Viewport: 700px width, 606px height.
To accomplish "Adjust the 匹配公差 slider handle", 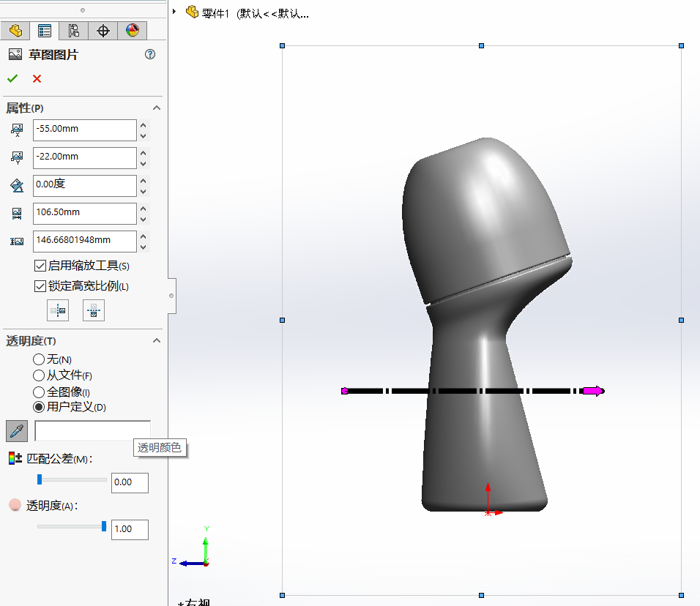I will (40, 479).
